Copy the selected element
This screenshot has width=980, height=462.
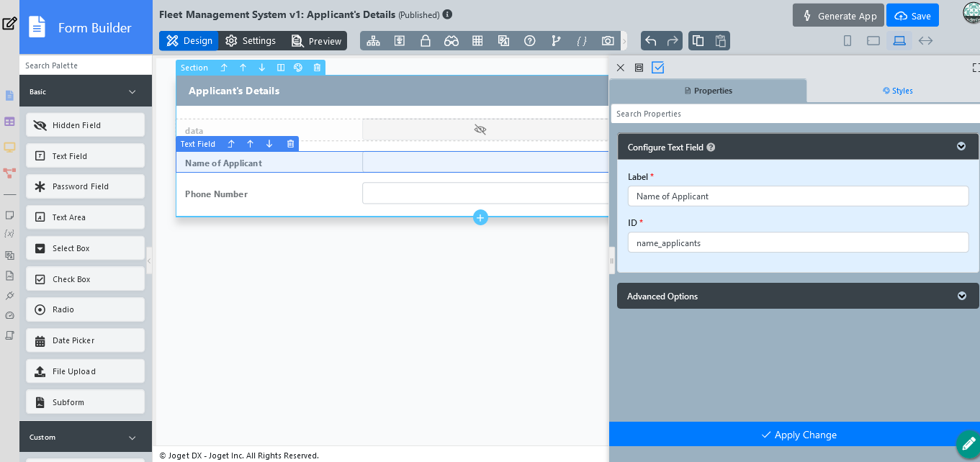698,41
